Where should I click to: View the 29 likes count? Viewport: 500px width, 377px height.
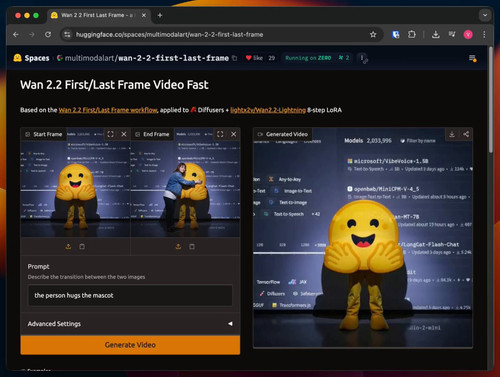tap(272, 58)
